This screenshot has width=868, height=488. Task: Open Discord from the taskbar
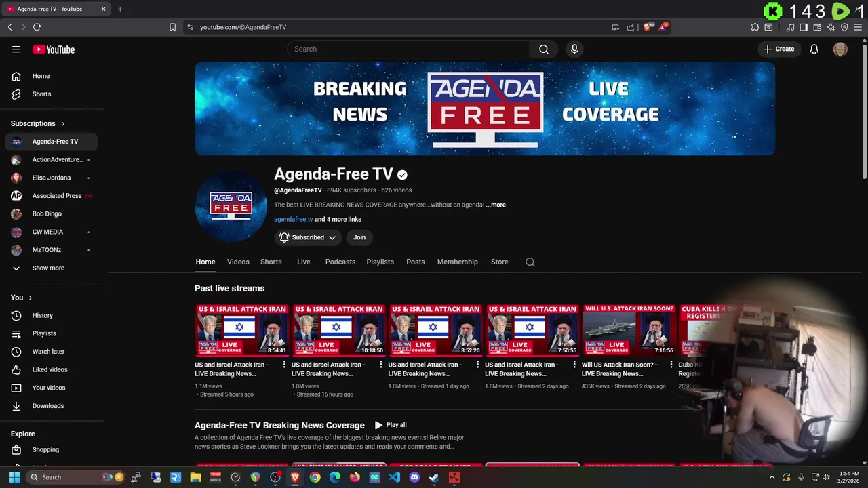[x=414, y=477]
